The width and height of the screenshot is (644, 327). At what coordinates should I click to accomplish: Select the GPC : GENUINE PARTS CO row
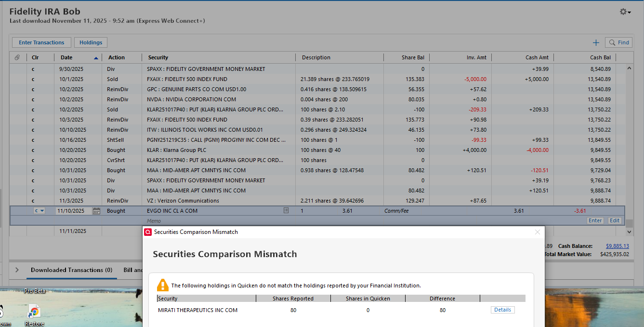click(x=317, y=89)
